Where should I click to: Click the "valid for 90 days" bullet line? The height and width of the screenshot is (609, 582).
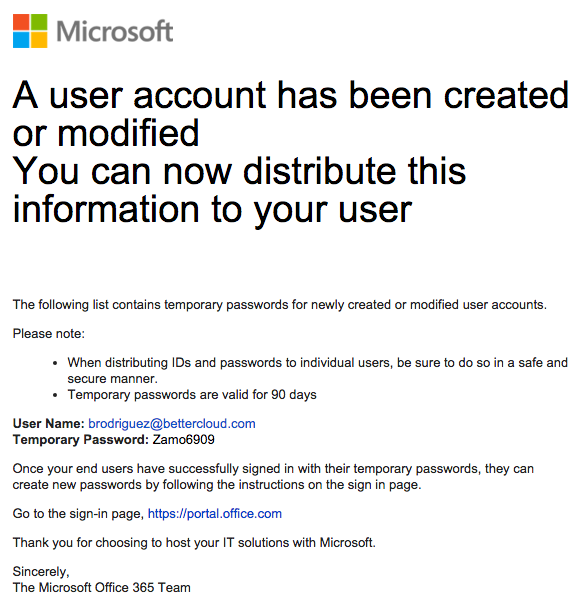point(192,395)
